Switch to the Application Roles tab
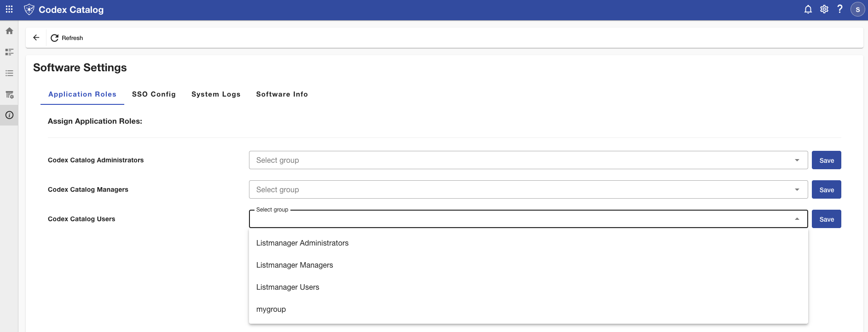Image resolution: width=868 pixels, height=332 pixels. [82, 94]
